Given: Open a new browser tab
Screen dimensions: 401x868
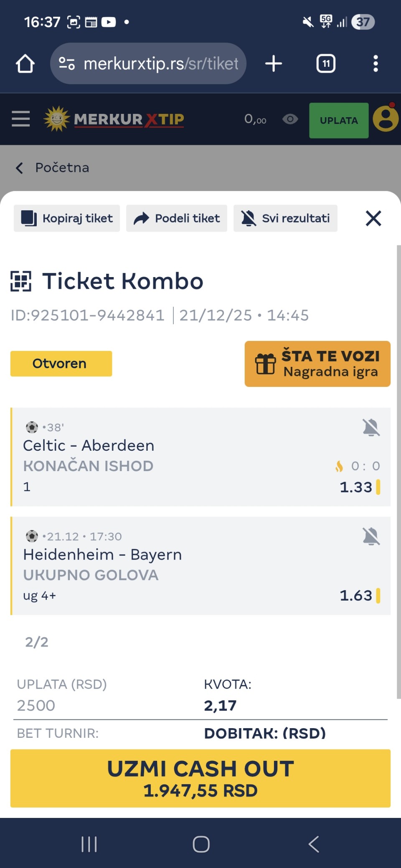Looking at the screenshot, I should click(x=274, y=64).
